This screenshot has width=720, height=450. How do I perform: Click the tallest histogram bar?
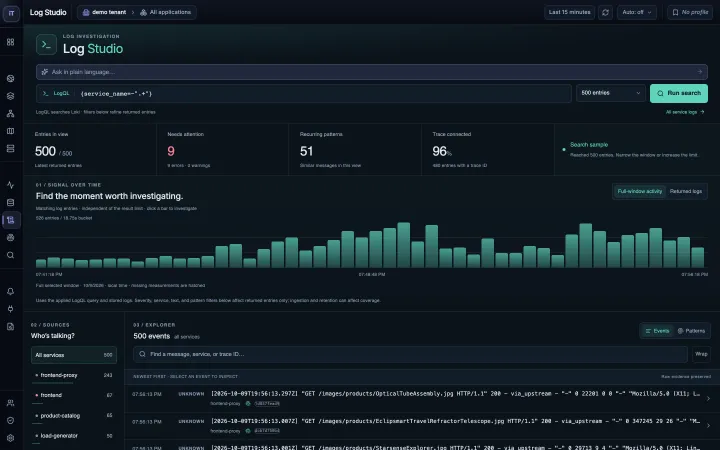click(x=404, y=245)
